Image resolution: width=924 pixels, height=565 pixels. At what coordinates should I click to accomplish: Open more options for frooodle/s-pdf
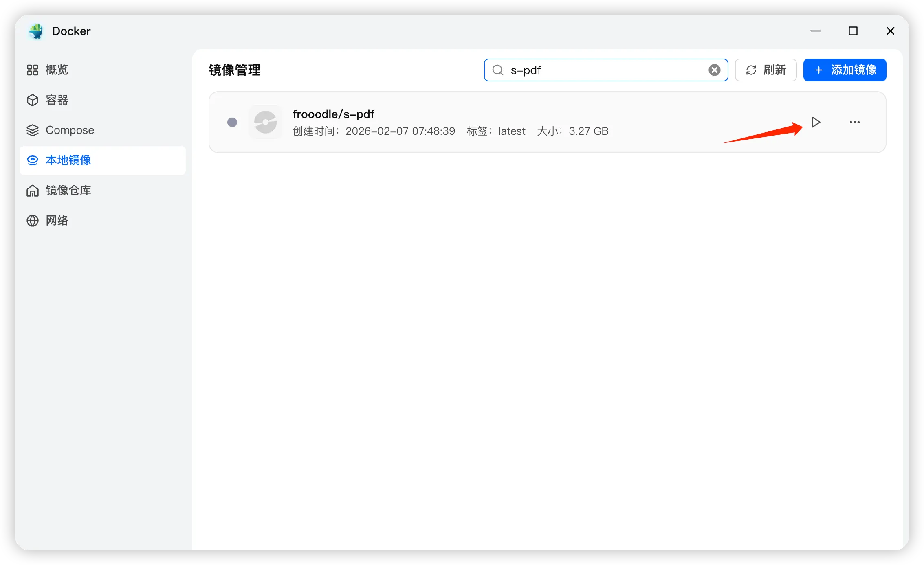pyautogui.click(x=855, y=122)
